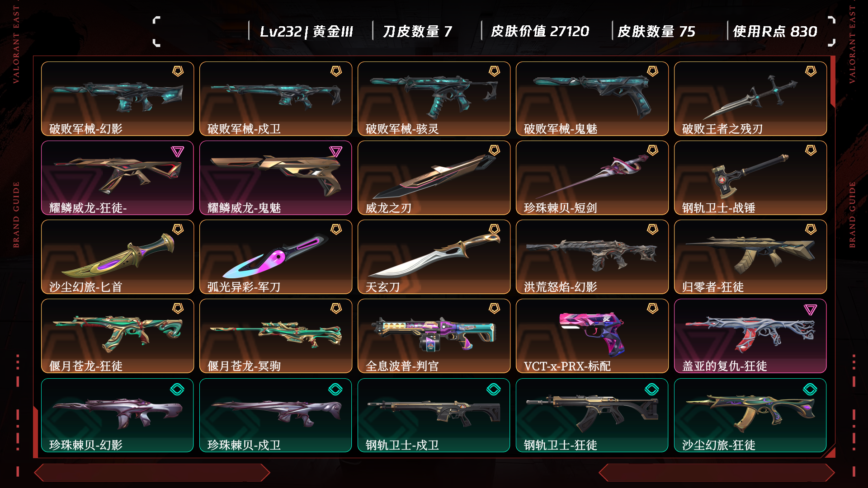Choose the 洪荒怒焰-幻影 skin card
The height and width of the screenshot is (488, 868).
click(x=592, y=257)
